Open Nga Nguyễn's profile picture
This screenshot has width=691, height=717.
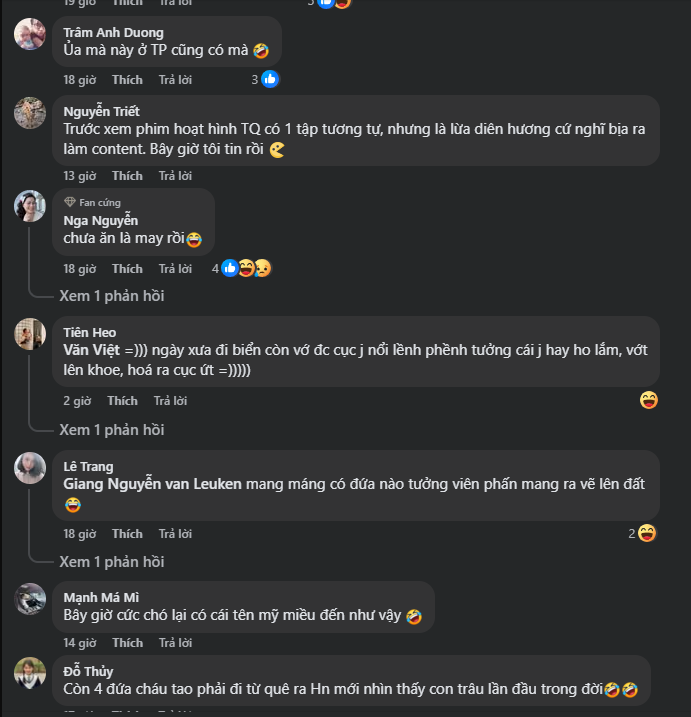click(x=29, y=205)
